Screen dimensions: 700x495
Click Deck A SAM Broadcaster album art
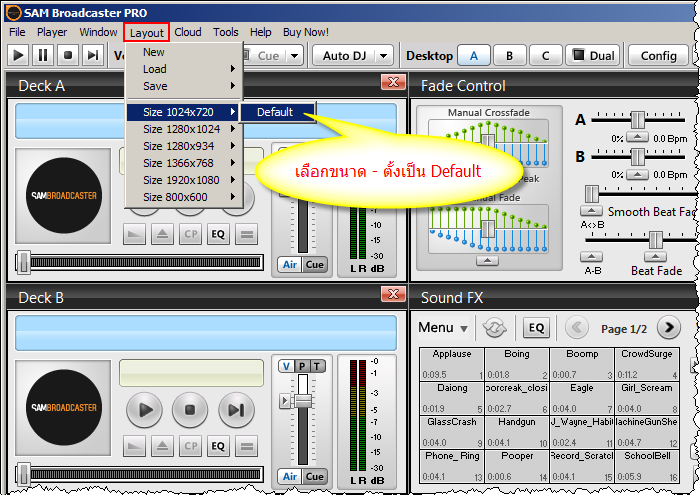point(63,196)
